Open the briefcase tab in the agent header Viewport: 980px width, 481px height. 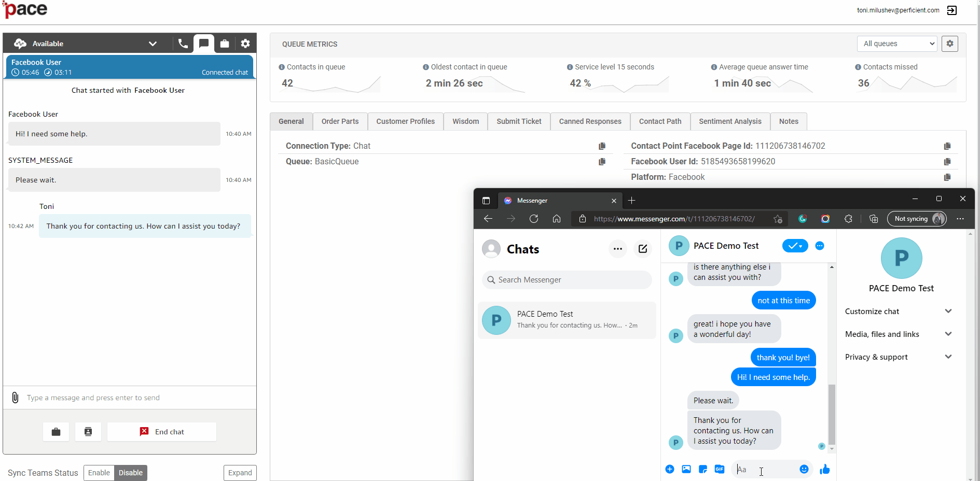[225, 44]
